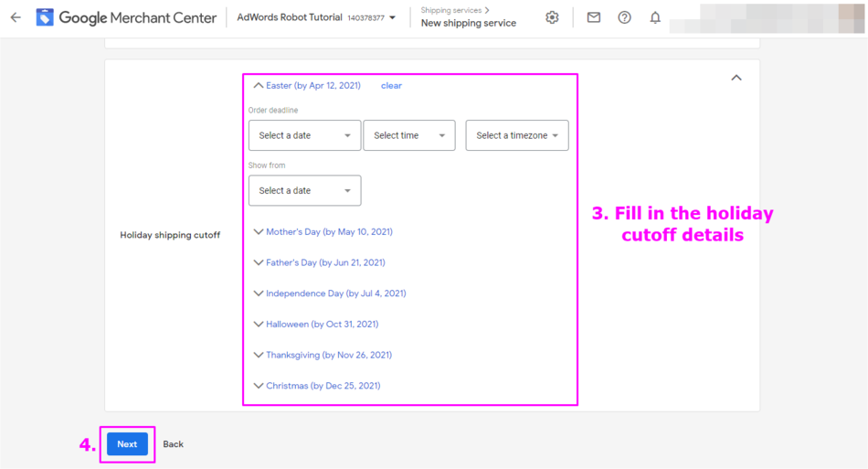Click the clear link next to Easter
Screen dimensions: 868x469
tap(391, 86)
